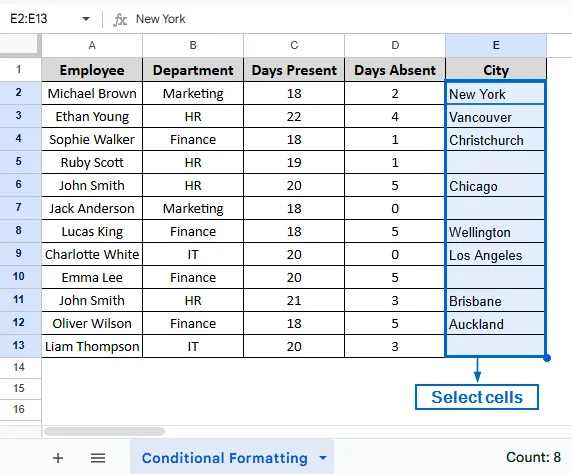This screenshot has width=572, height=474.
Task: Click the Christchurch city cell
Action: [495, 139]
